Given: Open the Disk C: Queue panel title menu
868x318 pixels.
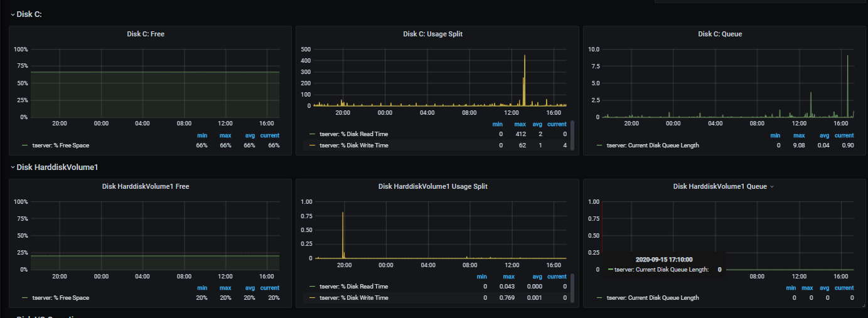Looking at the screenshot, I should point(720,34).
